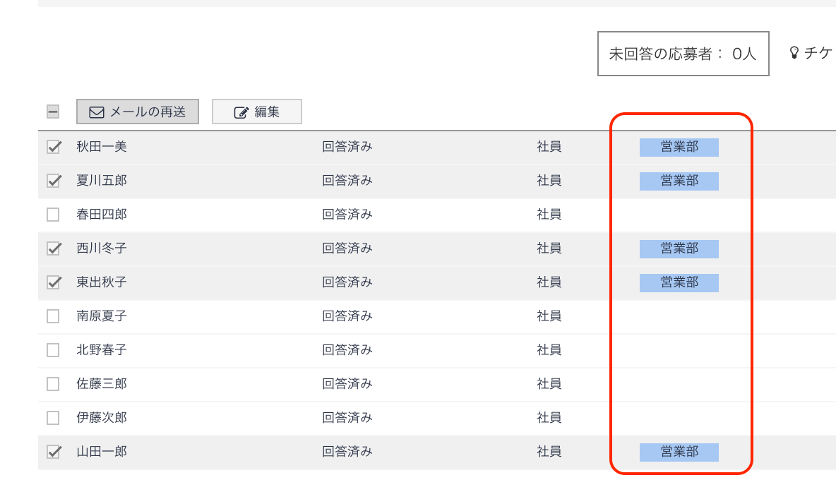Tick the checkbox for 北野春子

[x=53, y=350]
